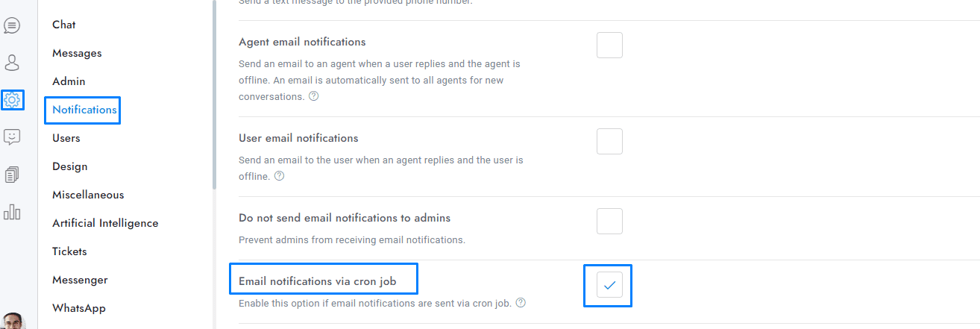Click the agent profile avatar thumbnail
This screenshot has width=980, height=329.
[13, 322]
